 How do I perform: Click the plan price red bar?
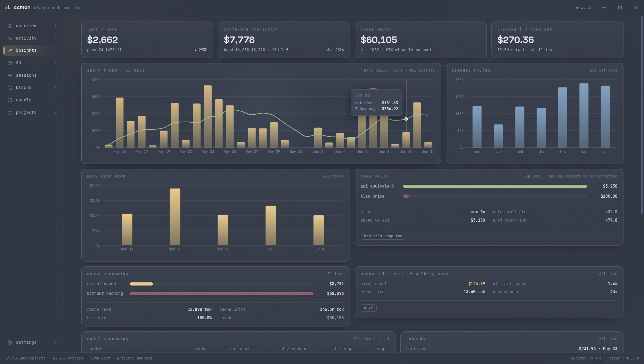coord(406,196)
